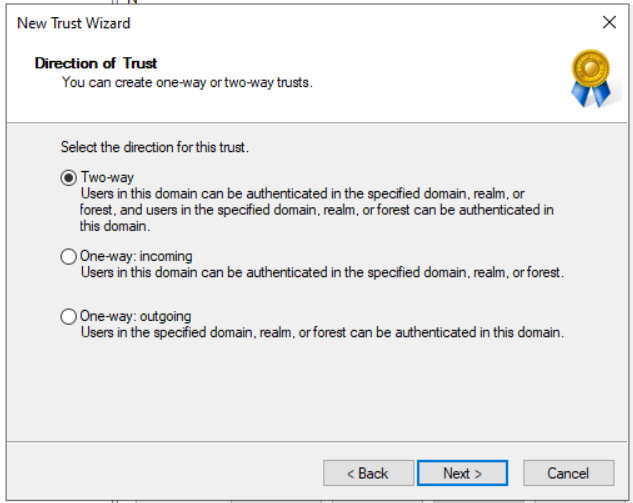Screen dimensions: 633x503
Task: Choose the One-way: incoming radio button
Action: tap(69, 257)
